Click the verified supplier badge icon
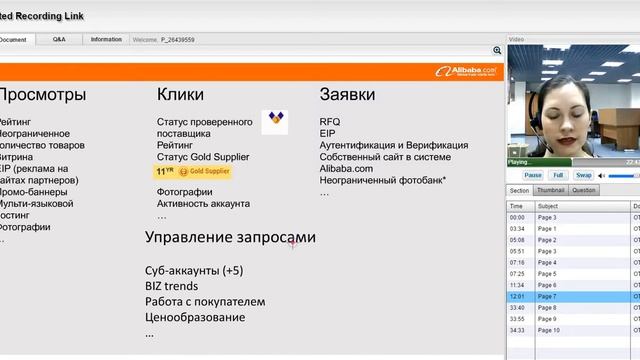The image size is (640, 360). click(x=275, y=122)
